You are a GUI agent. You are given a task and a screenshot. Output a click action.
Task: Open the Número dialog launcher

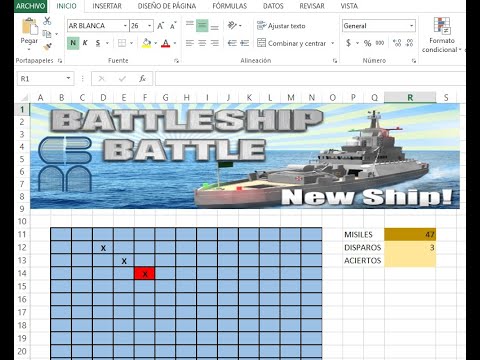[x=414, y=61]
